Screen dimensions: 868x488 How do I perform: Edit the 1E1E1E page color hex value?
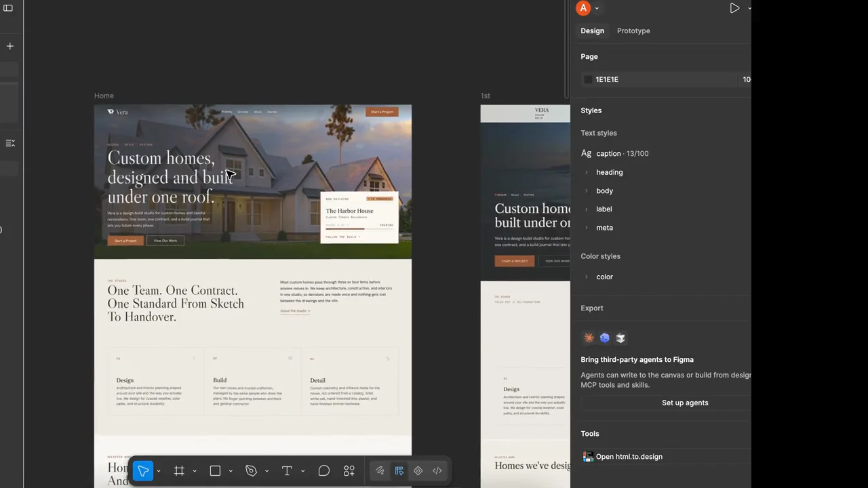(607, 80)
